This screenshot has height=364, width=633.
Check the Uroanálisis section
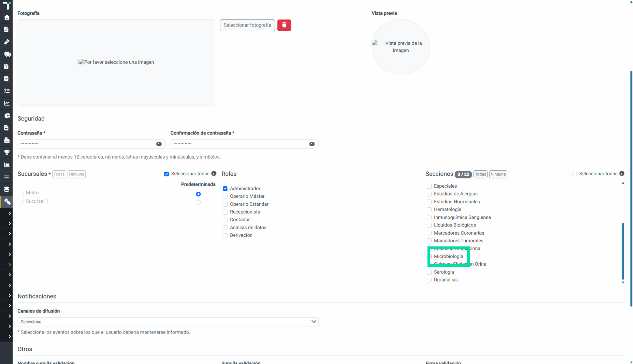[x=429, y=280]
